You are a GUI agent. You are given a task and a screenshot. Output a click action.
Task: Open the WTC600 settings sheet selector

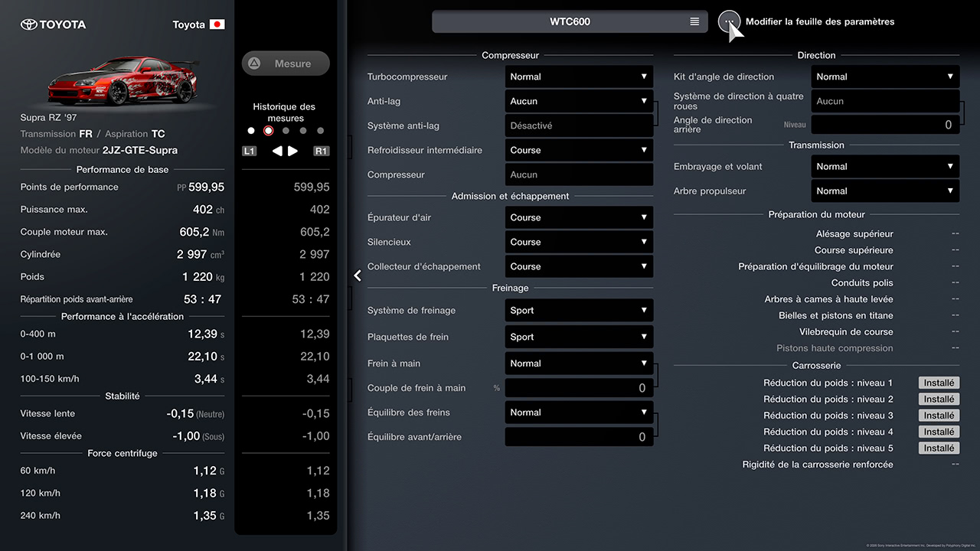[x=570, y=21]
